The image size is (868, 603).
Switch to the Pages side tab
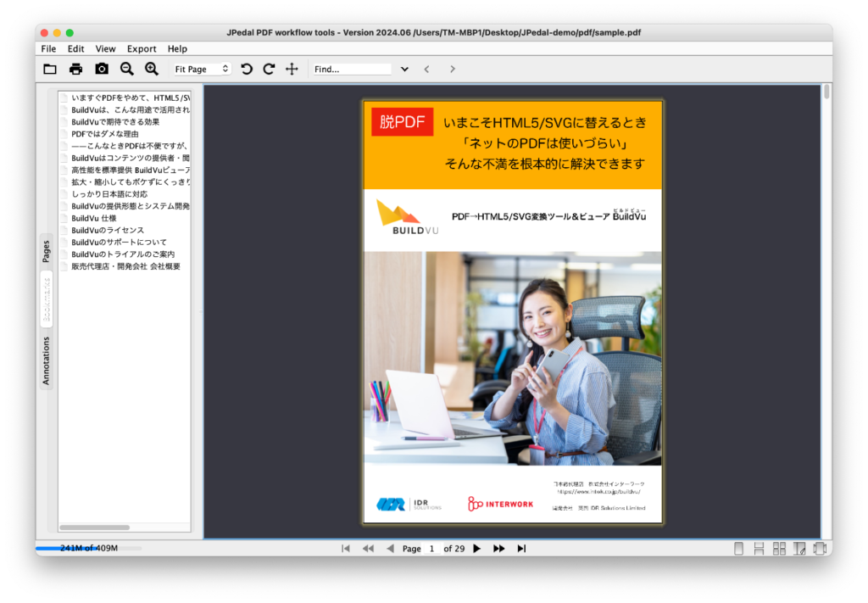click(47, 251)
